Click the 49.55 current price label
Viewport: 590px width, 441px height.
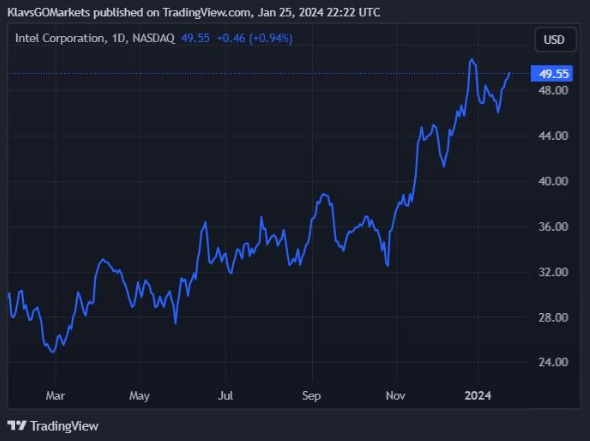552,74
